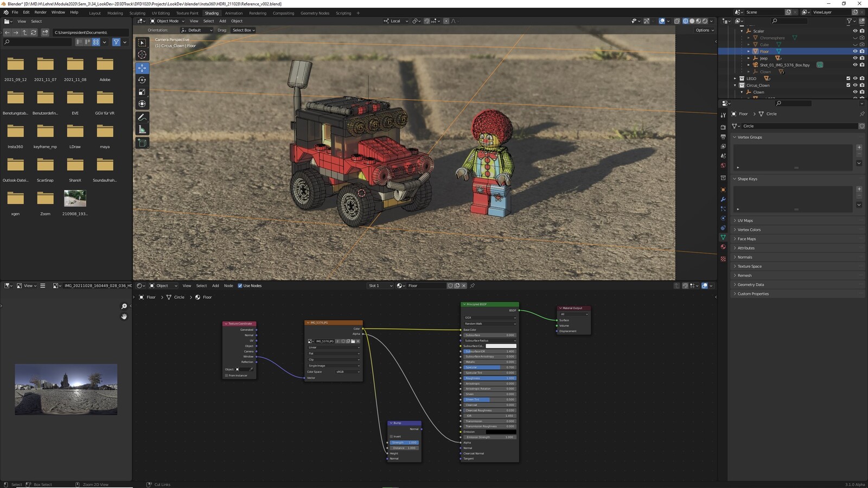Adjust Bump node Strength slider
Screen dimensions: 868x488
coord(404,442)
